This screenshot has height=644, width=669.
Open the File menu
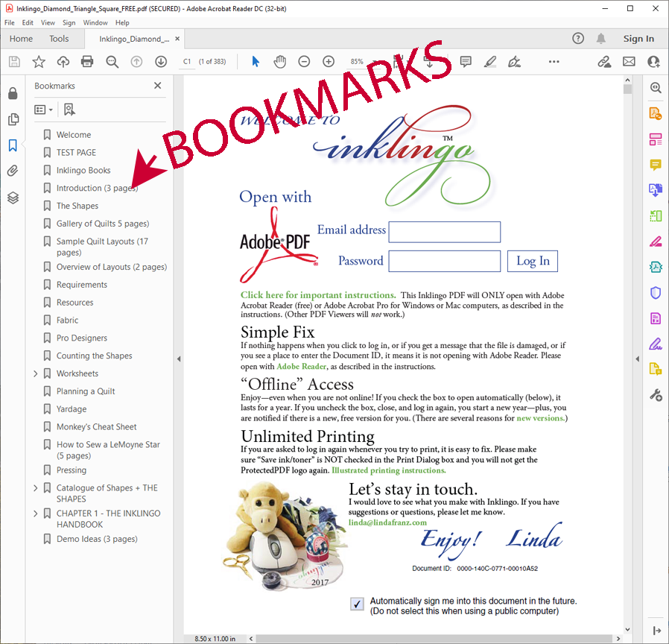coord(10,22)
